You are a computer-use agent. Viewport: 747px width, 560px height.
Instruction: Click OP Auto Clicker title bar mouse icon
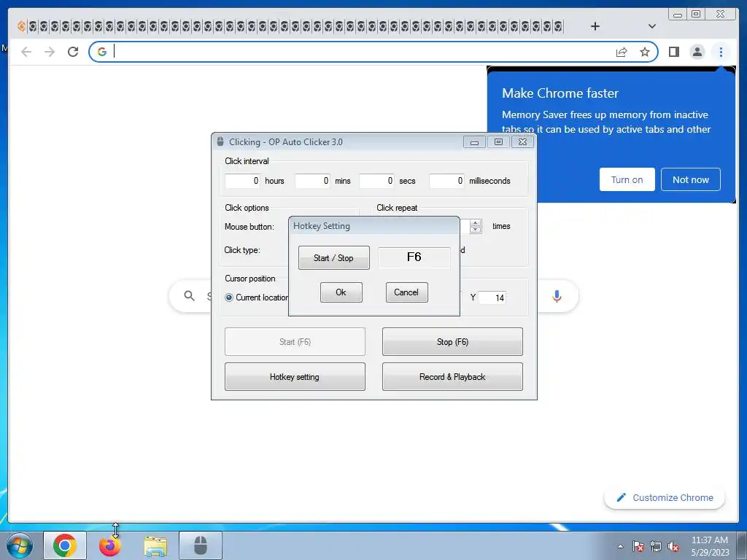(220, 141)
